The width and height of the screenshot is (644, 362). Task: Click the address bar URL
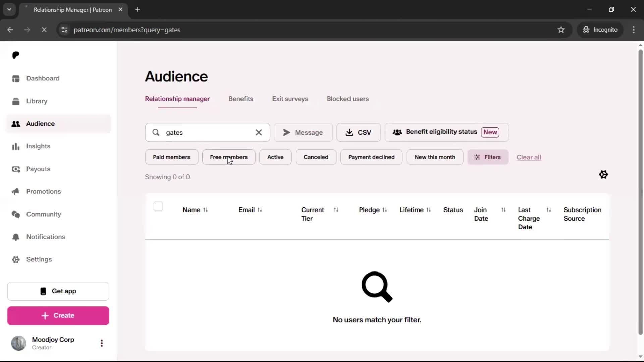pos(127,30)
